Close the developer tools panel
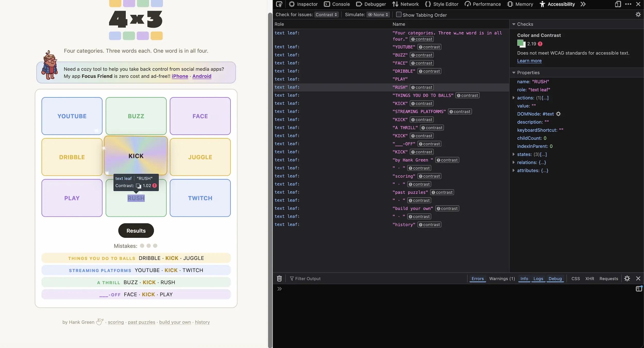Screen dimensions: 644x348 [x=638, y=4]
